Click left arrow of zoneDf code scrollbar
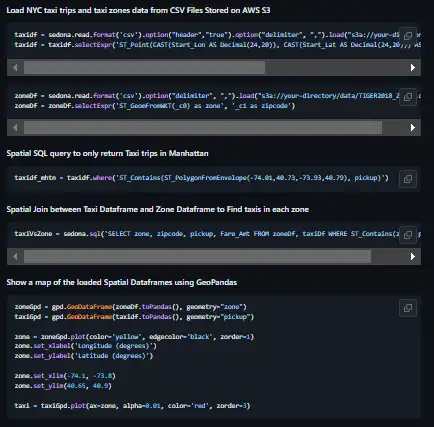 (x=15, y=128)
